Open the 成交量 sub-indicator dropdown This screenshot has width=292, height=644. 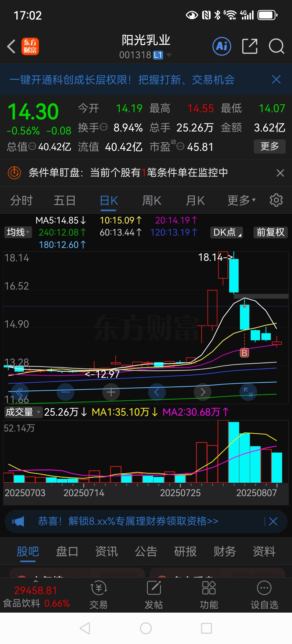23,412
